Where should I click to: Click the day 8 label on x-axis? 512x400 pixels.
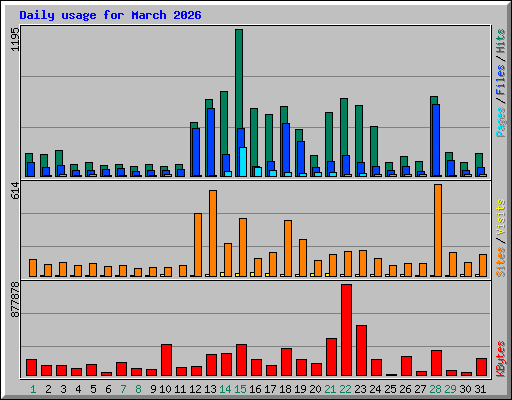138,389
